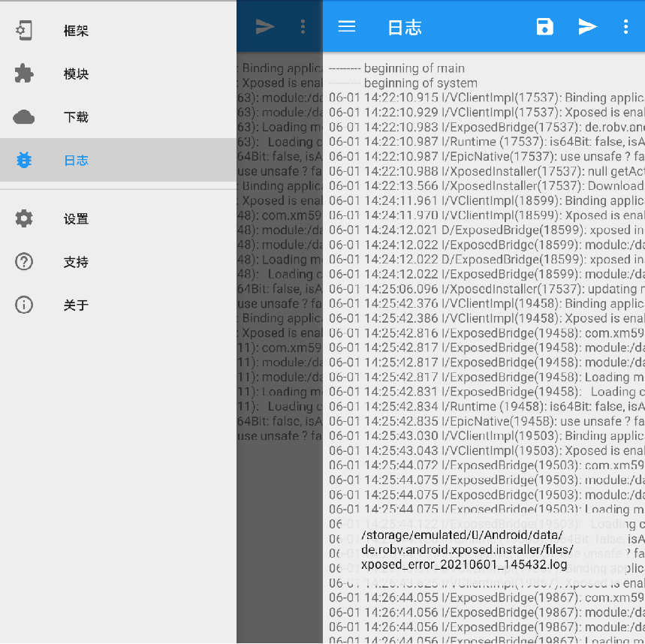Open the 关于 about drawer item
Viewport: 645px width, 644px height.
118,305
